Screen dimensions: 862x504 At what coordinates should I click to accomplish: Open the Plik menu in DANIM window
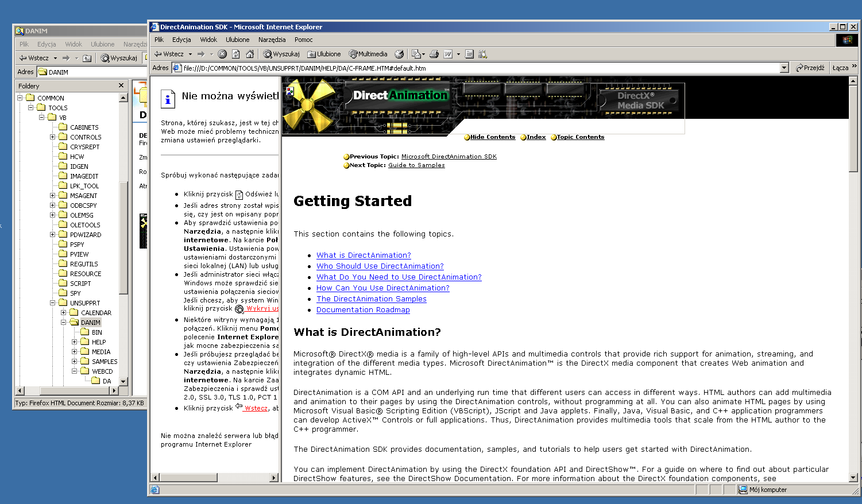tap(24, 44)
